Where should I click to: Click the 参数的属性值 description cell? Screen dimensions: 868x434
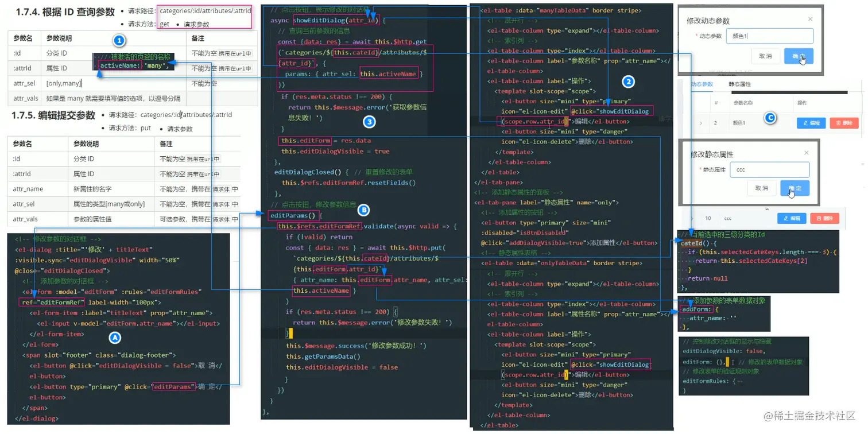(x=111, y=219)
